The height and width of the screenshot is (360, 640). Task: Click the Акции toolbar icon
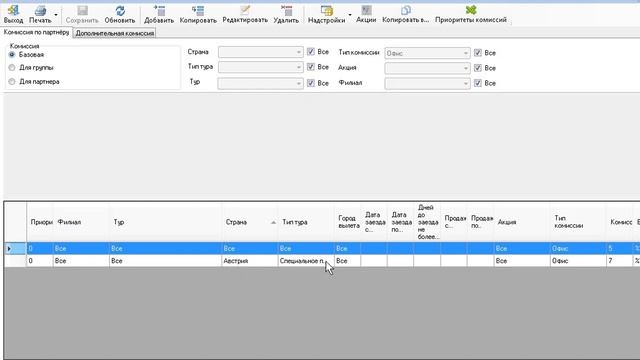(366, 10)
